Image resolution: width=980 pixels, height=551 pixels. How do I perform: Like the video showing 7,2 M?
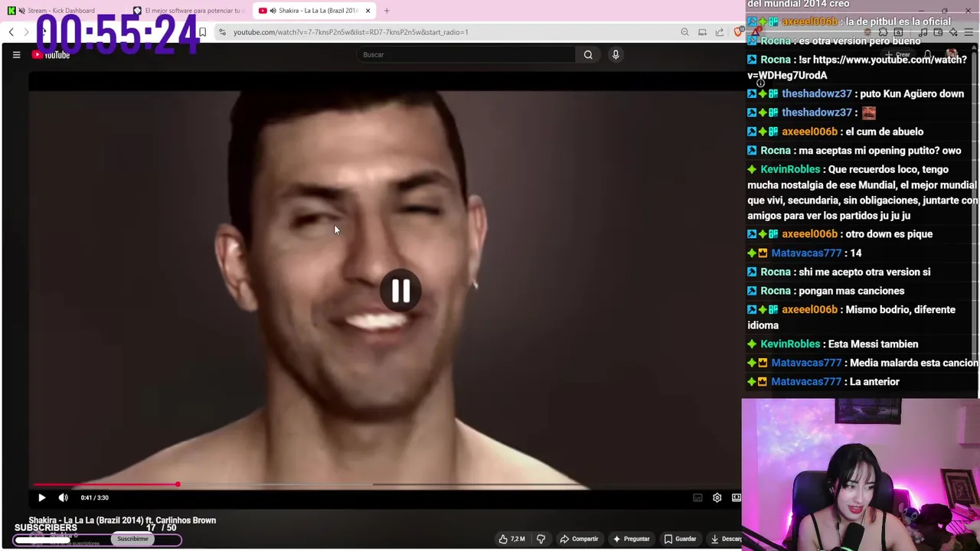(511, 539)
